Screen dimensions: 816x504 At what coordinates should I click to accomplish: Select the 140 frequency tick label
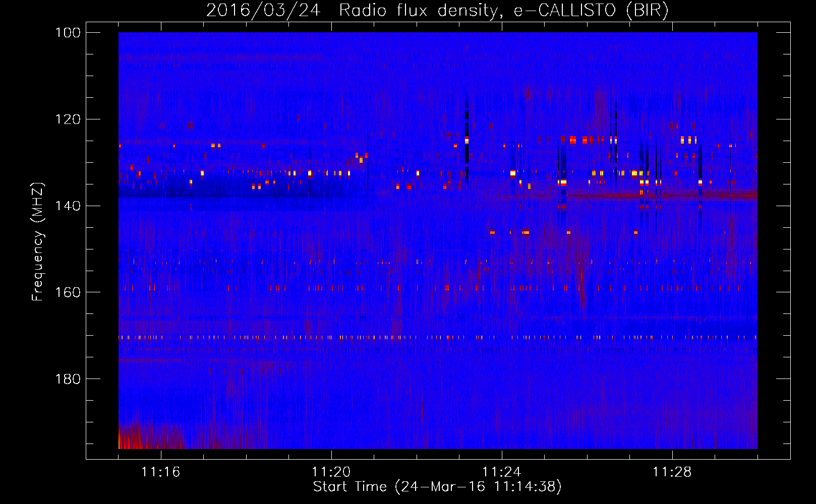coord(68,206)
